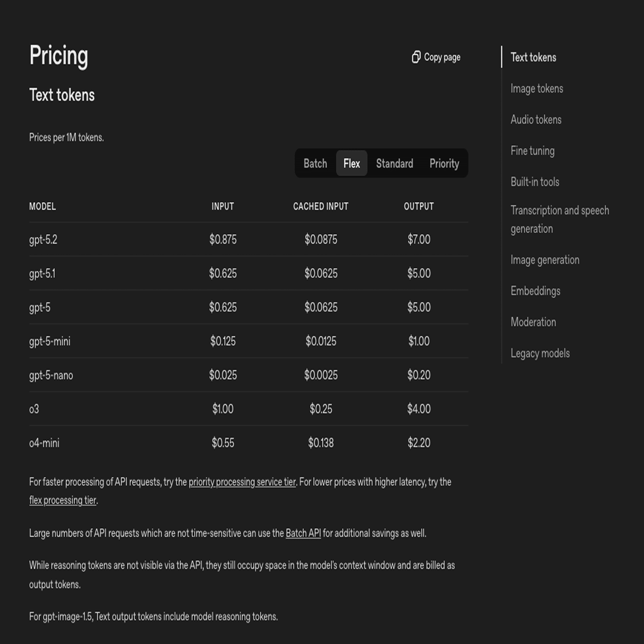Select the Flex pricing tab
This screenshot has height=644, width=644.
tap(351, 164)
